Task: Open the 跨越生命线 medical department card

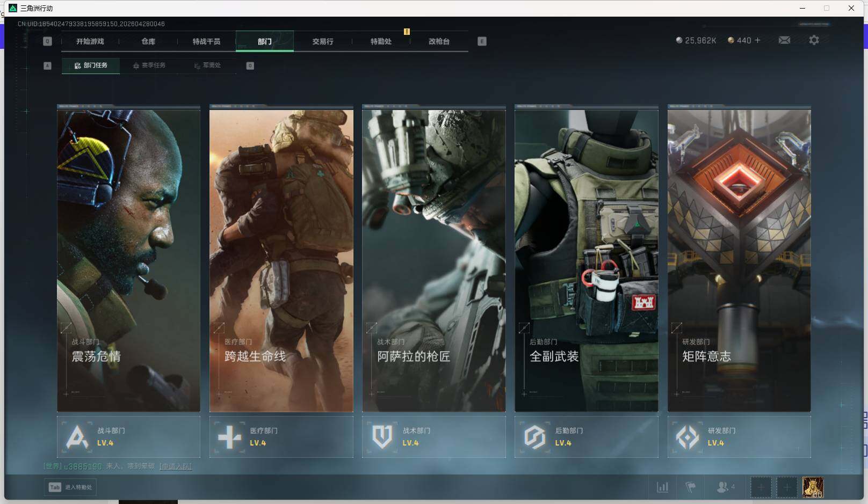Action: tap(281, 261)
